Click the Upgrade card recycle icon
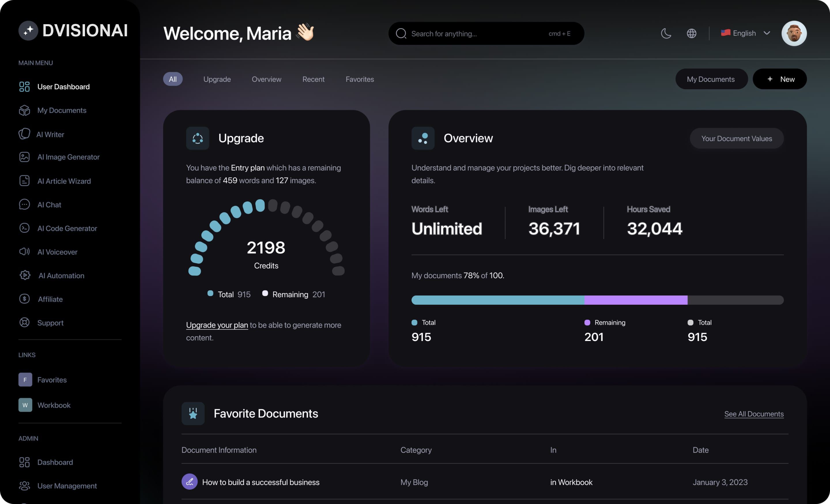Viewport: 830px width, 504px height. tap(198, 138)
